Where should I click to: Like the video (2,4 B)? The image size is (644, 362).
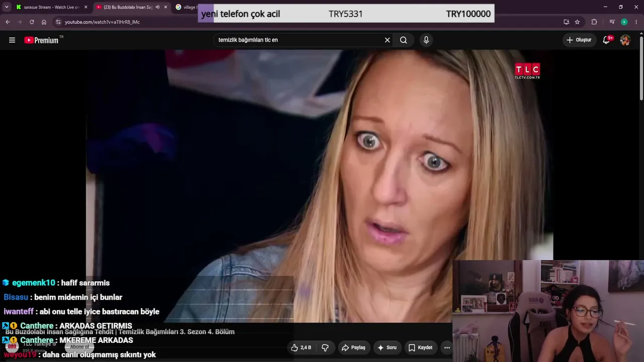tap(301, 347)
